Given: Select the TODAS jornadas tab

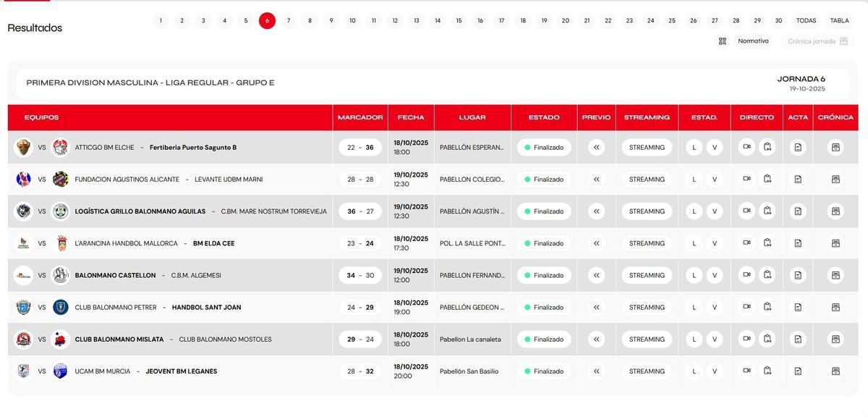Looking at the screenshot, I should point(806,21).
